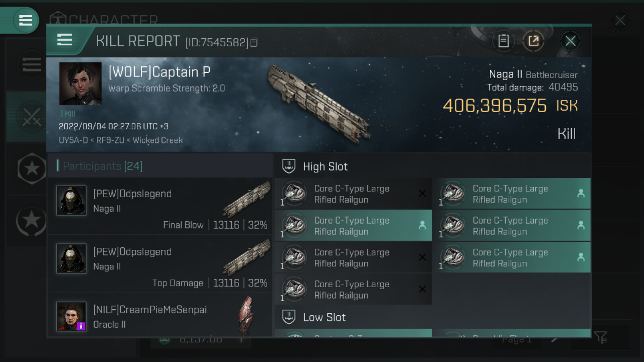Screen dimensions: 644x362
Task: Open the kill report clipboard icon
Action: (x=503, y=41)
